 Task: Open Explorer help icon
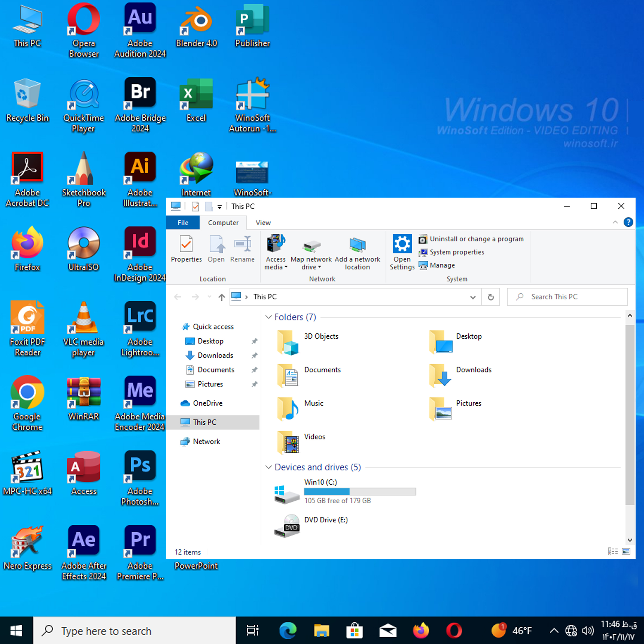pos(628,222)
